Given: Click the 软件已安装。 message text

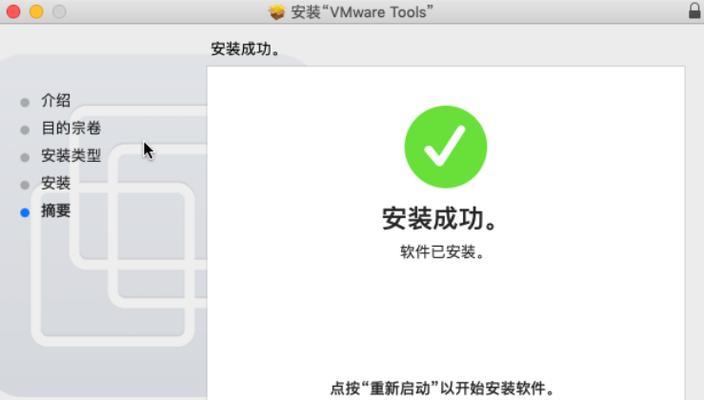Looking at the screenshot, I should click(443, 252).
